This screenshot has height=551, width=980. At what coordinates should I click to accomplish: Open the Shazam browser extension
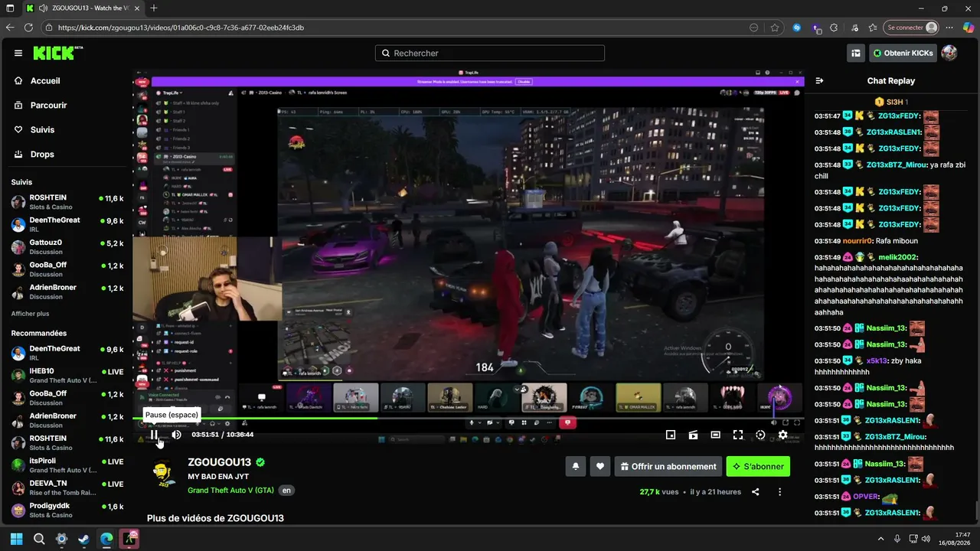[797, 28]
